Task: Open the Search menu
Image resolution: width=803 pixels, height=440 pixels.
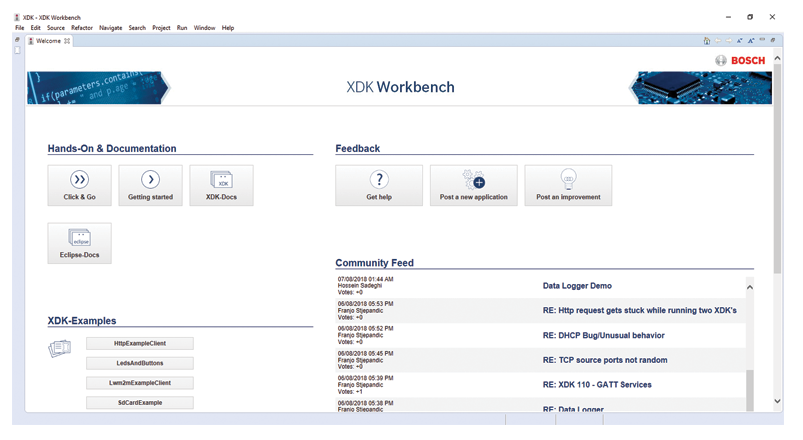Action: click(137, 28)
